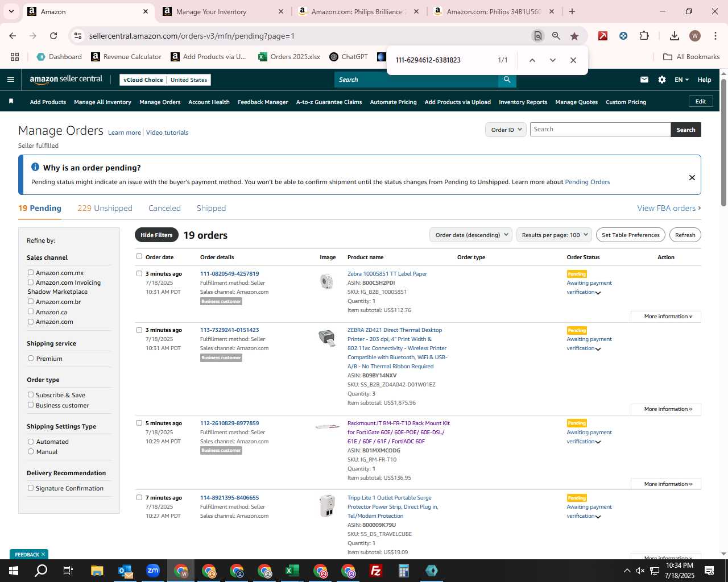728x582 pixels.
Task: Switch to the Shipped orders tab
Action: (211, 208)
